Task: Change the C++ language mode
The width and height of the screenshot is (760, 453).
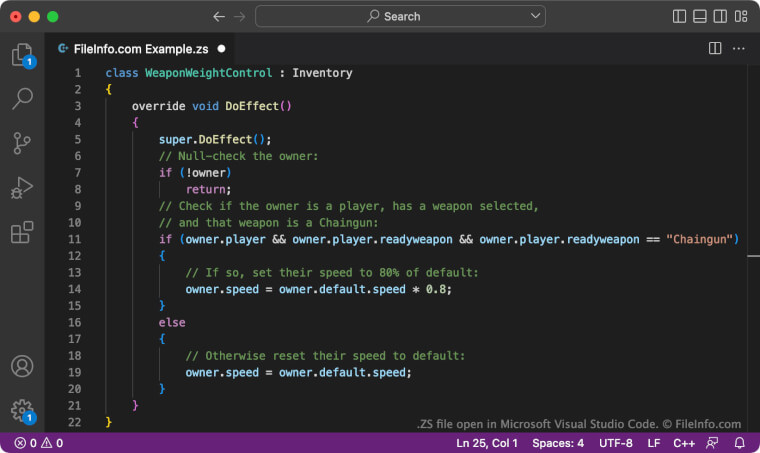Action: click(x=684, y=443)
